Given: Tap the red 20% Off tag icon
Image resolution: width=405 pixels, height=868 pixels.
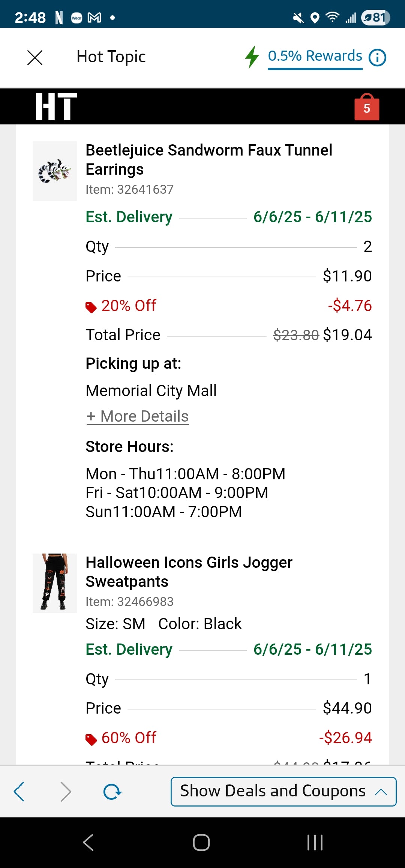Looking at the screenshot, I should click(x=91, y=307).
